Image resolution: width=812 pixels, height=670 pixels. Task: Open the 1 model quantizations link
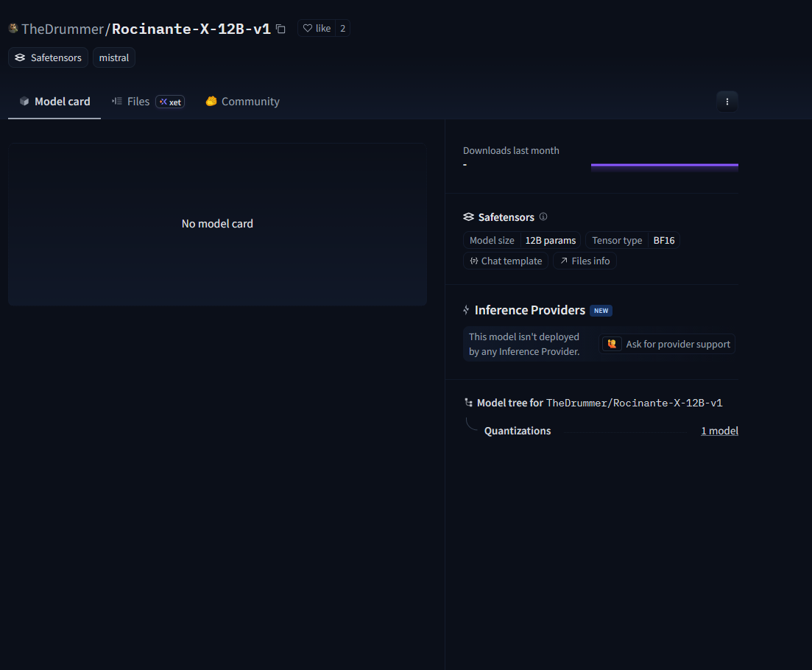[719, 431]
